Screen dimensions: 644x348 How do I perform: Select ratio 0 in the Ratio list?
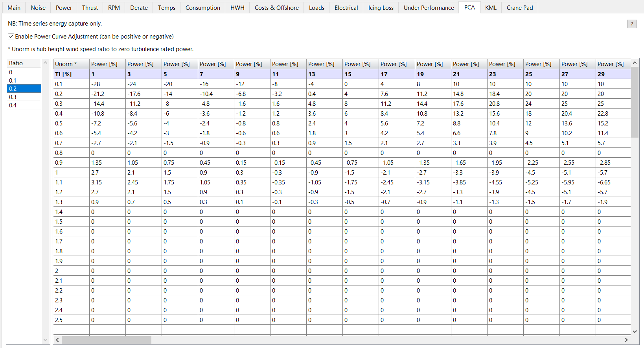coord(24,72)
